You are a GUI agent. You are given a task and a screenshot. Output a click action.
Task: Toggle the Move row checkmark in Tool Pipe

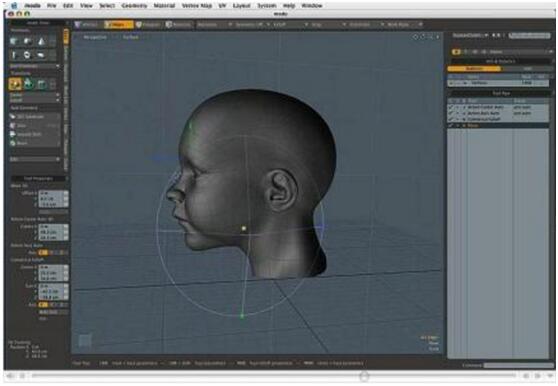pyautogui.click(x=451, y=125)
